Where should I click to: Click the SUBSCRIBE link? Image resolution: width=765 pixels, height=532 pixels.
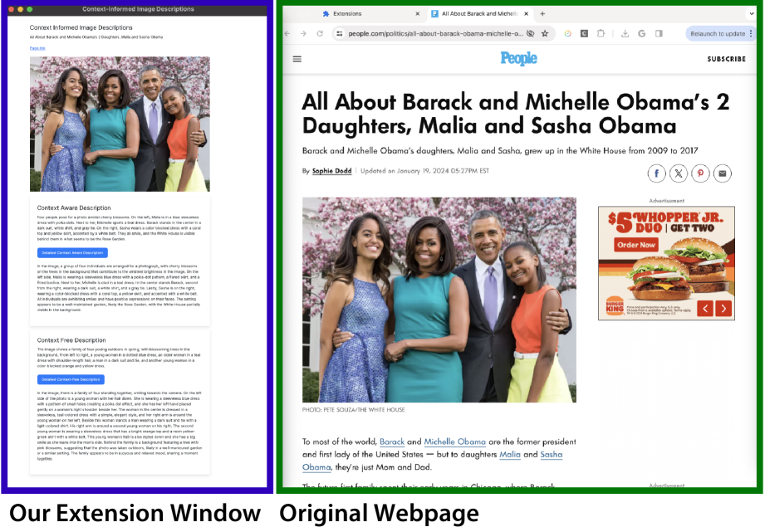[727, 59]
